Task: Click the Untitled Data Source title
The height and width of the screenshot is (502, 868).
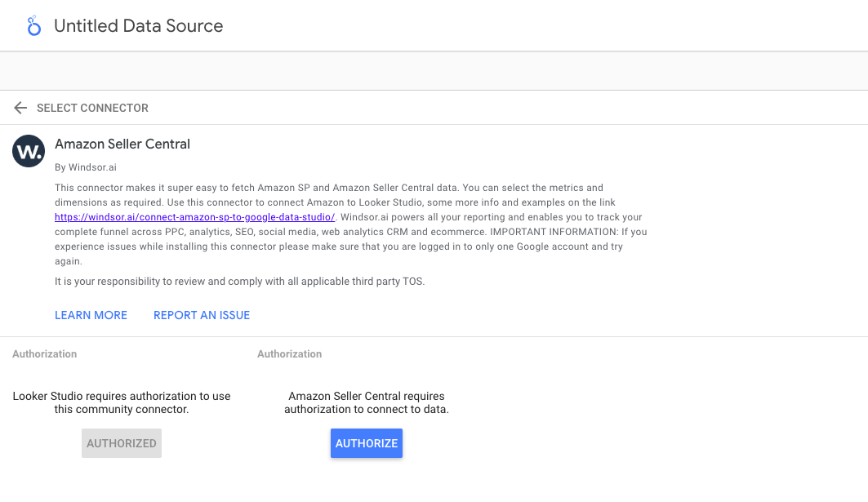Action: pyautogui.click(x=138, y=26)
